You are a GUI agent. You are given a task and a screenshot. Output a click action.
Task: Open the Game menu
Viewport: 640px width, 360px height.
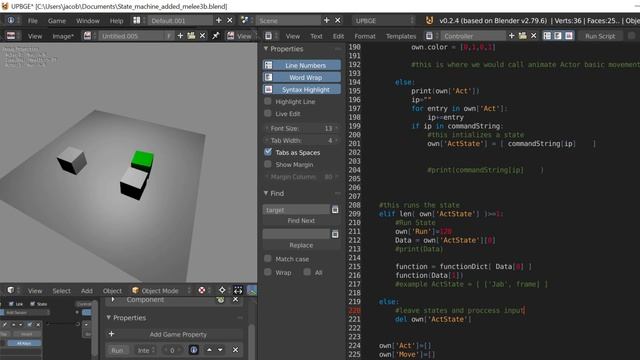click(x=57, y=20)
